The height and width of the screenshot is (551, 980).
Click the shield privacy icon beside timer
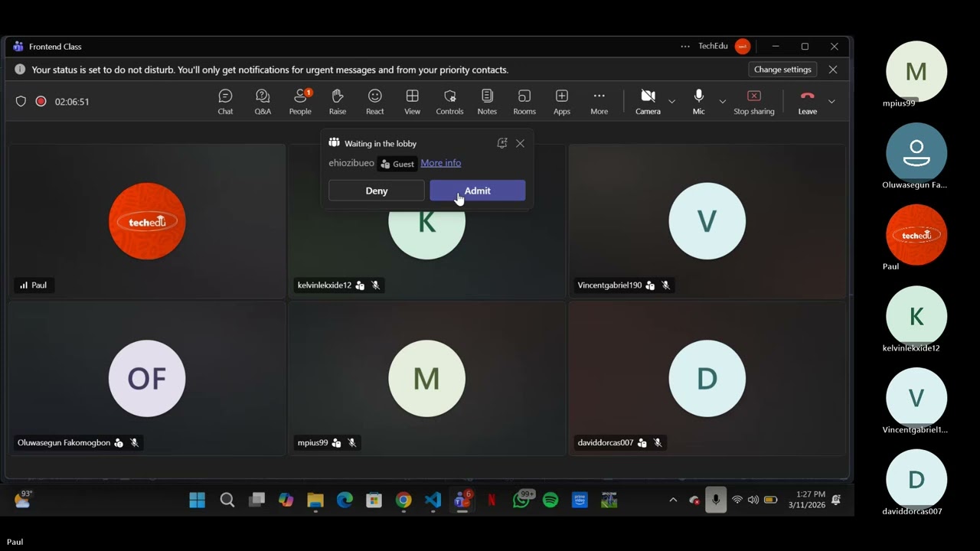coord(21,101)
